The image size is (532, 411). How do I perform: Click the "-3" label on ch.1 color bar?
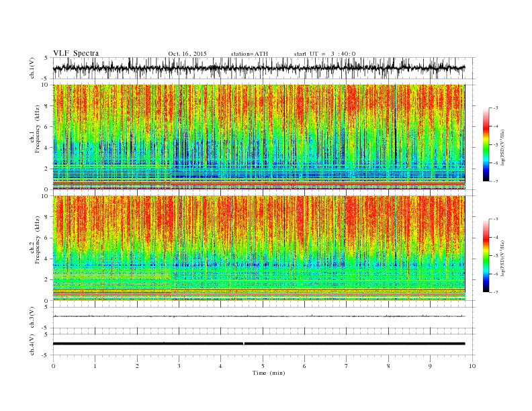point(495,108)
